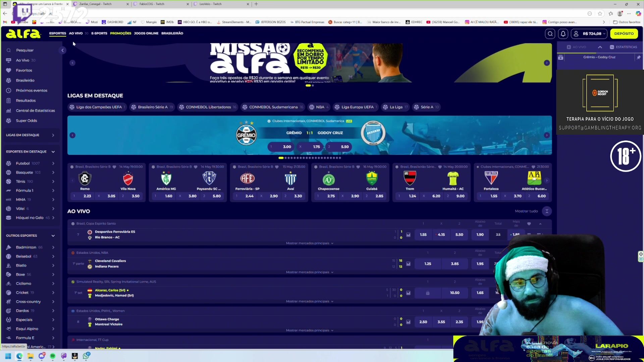Open Super Odds sidebar icon
The height and width of the screenshot is (362, 644).
tap(9, 121)
